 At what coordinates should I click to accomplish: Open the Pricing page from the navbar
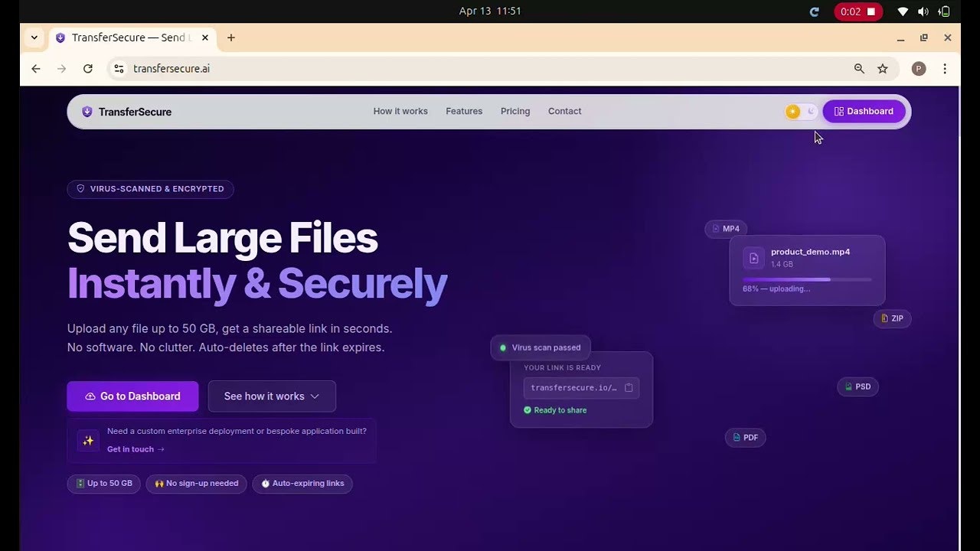514,111
